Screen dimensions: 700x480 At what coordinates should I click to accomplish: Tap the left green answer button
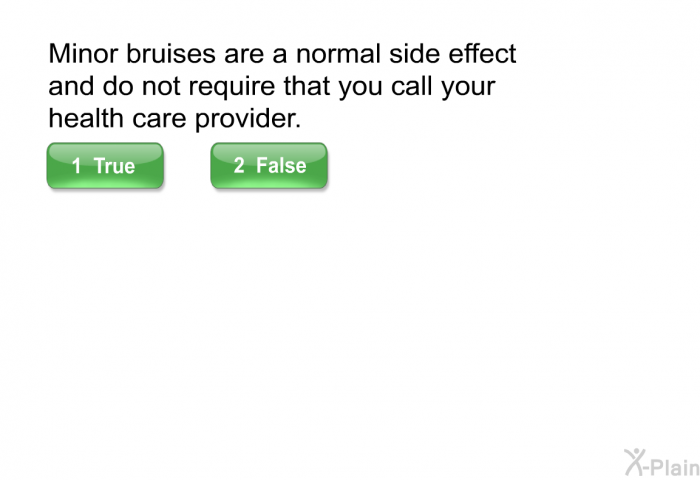[x=105, y=166]
